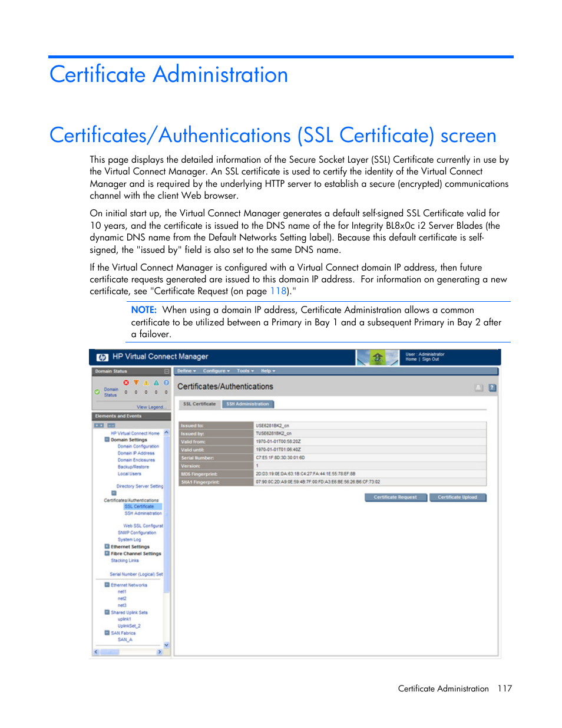Expand the Fibre Channel Settings node
This screenshot has height=728, width=562.
(x=107, y=554)
